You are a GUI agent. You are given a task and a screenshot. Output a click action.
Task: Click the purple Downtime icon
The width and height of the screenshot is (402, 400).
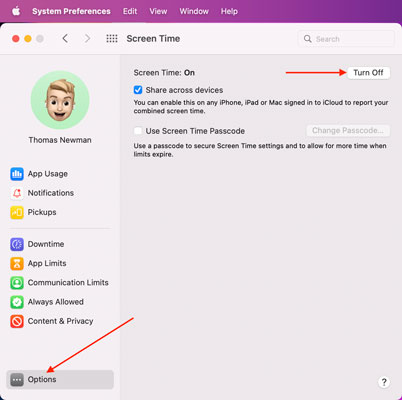[x=17, y=244]
